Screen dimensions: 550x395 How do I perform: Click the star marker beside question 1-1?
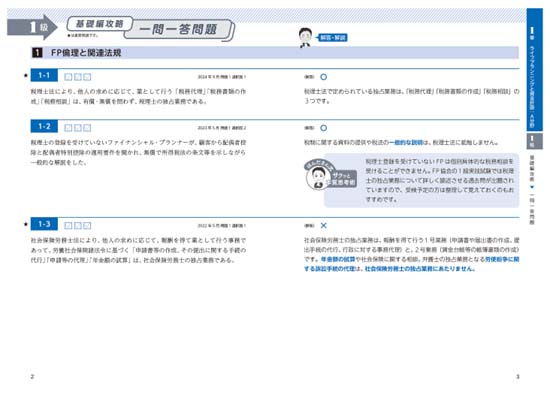tap(26, 75)
